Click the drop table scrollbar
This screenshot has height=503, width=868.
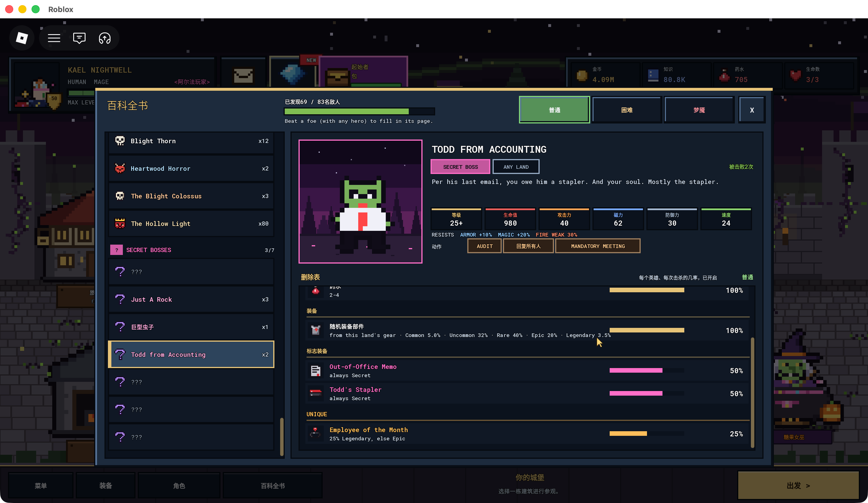coord(752,392)
